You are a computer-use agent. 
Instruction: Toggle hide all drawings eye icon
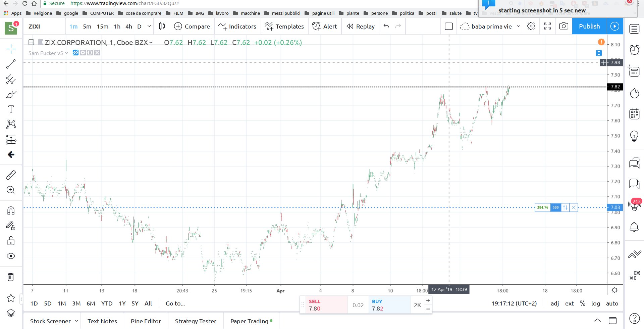(11, 256)
